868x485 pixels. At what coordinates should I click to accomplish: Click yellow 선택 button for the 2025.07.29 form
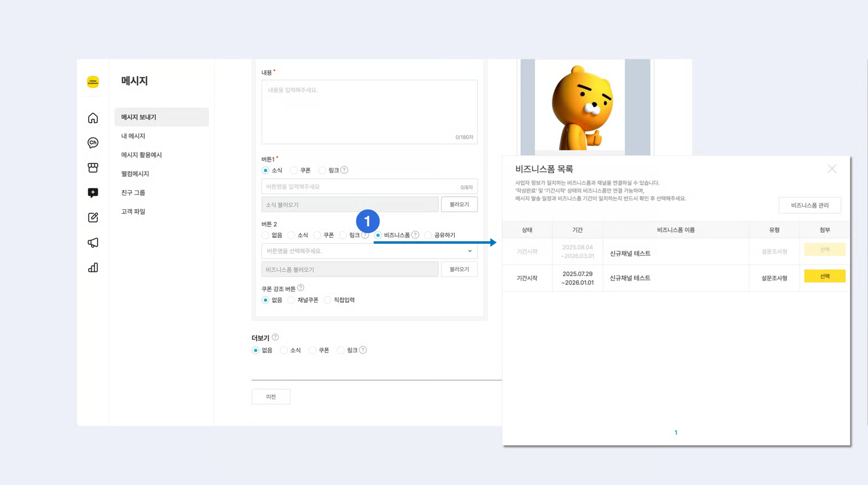pyautogui.click(x=824, y=276)
